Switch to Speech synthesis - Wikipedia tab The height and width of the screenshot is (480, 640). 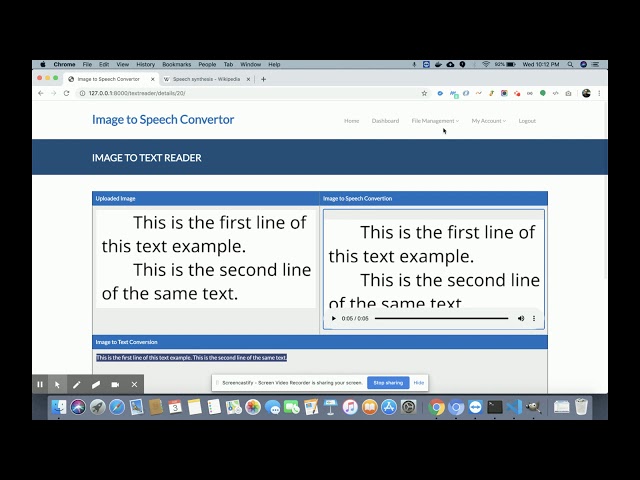(206, 79)
